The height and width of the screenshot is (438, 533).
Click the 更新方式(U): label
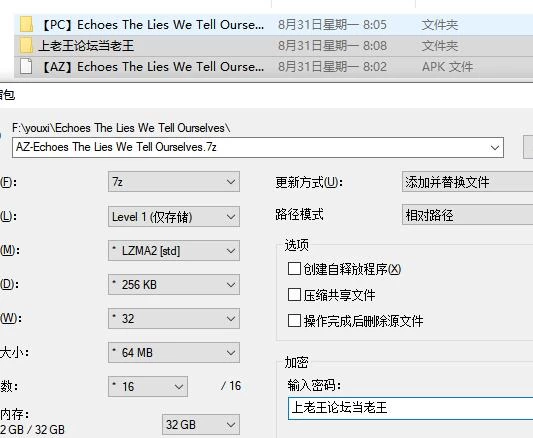[x=309, y=182]
